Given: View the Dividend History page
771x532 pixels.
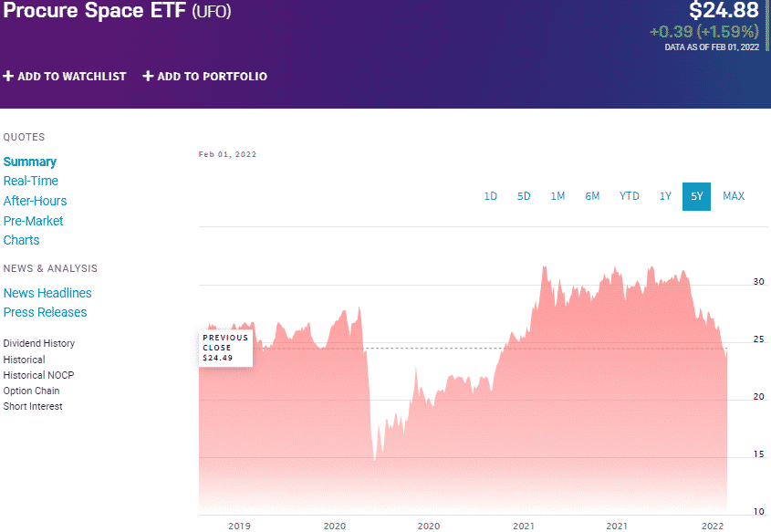Looking at the screenshot, I should coord(38,343).
